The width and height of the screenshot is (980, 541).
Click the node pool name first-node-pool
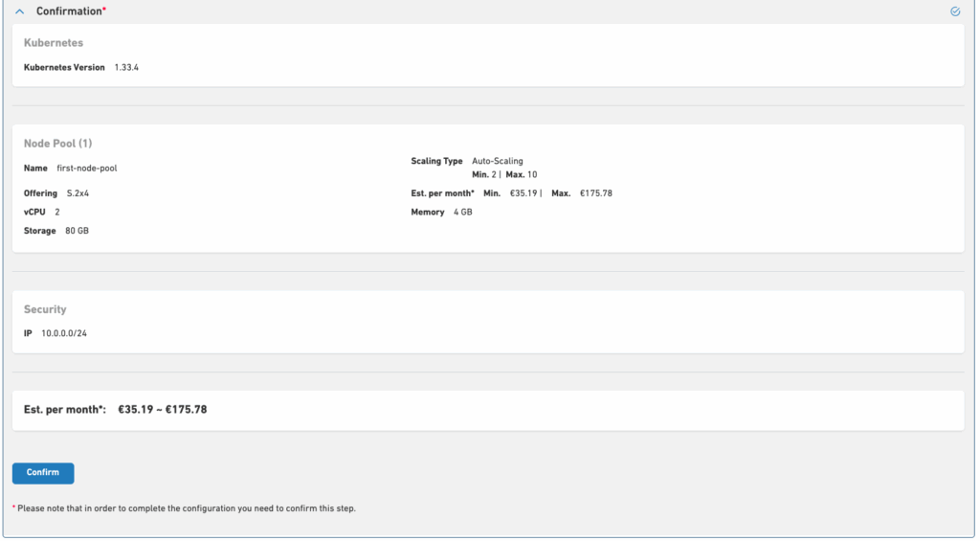87,169
